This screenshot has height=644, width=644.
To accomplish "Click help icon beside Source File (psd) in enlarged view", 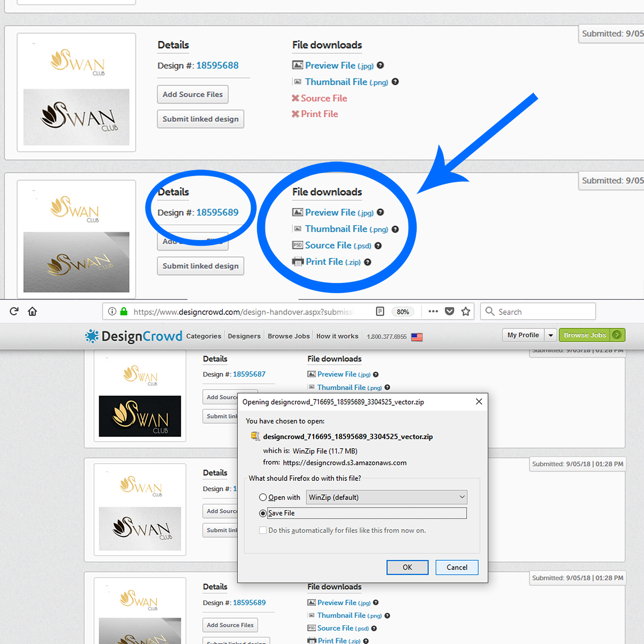I will 378,246.
